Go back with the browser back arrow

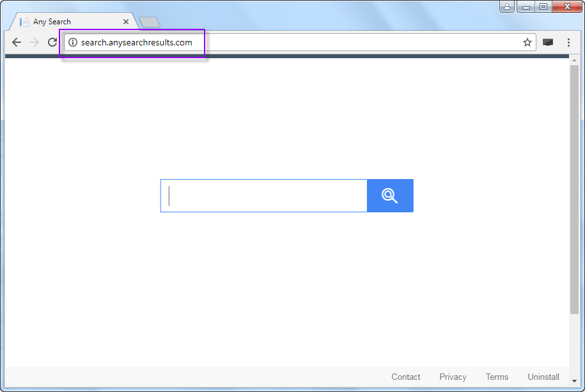click(17, 42)
